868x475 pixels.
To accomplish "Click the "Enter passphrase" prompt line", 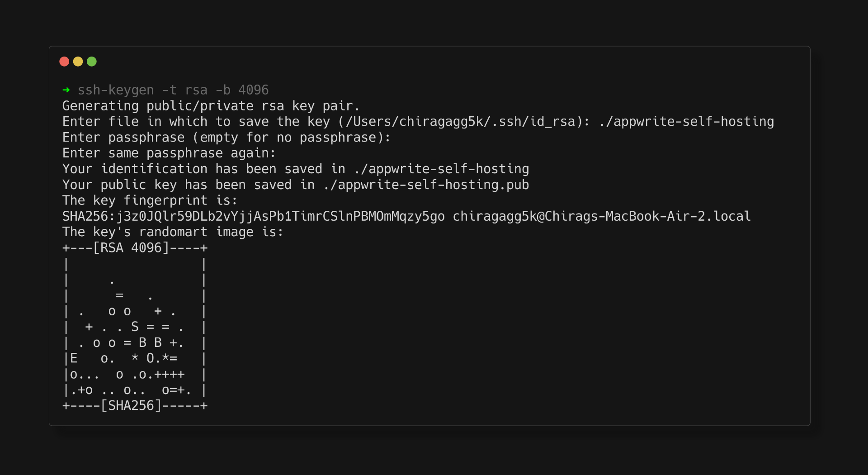I will point(226,138).
